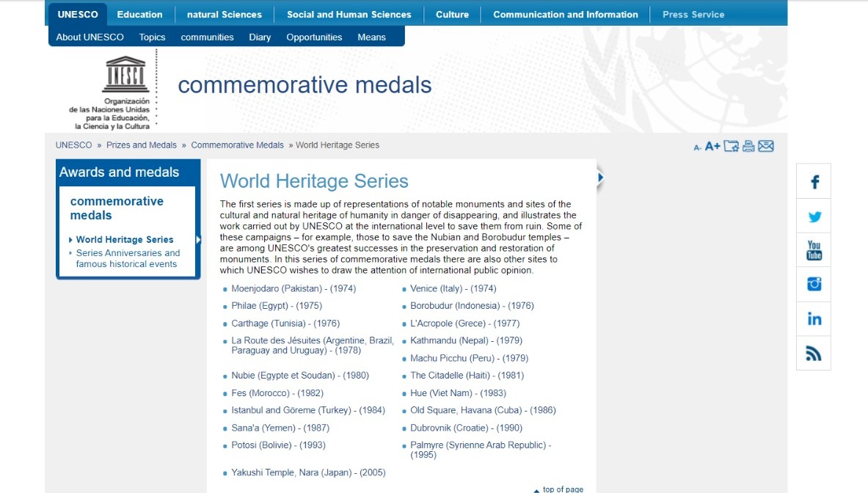Expand the blue arrow beside the content panel
The image size is (868, 493).
[600, 178]
